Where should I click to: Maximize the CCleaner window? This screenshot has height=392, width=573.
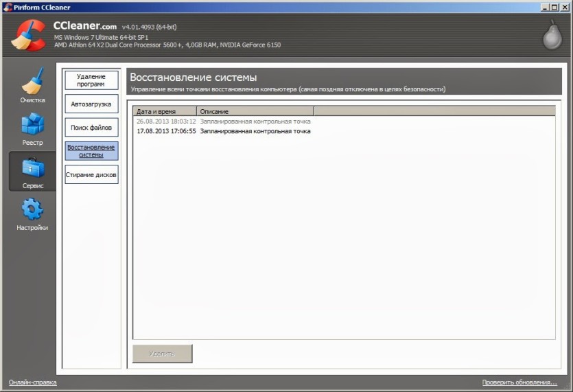(554, 7)
